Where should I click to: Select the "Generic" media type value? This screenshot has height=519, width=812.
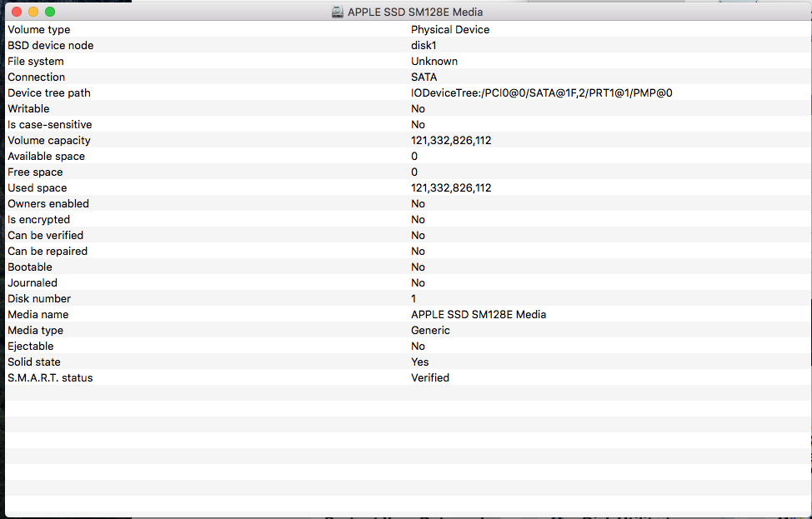click(x=430, y=331)
